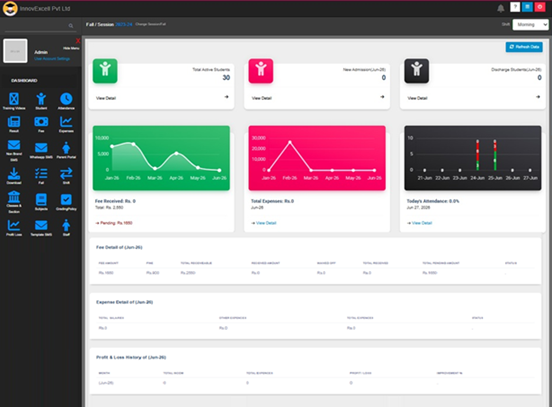Open the Profit Loss chart icon

(14, 225)
